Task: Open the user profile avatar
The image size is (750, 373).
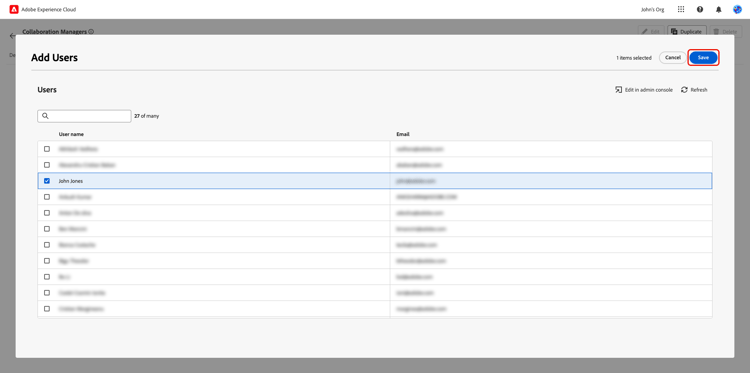Action: [x=737, y=10]
